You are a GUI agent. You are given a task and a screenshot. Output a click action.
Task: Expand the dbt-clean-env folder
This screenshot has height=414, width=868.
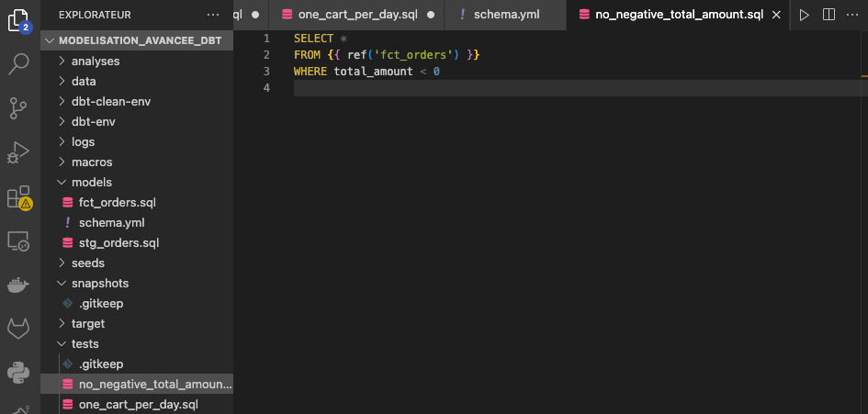click(x=137, y=102)
